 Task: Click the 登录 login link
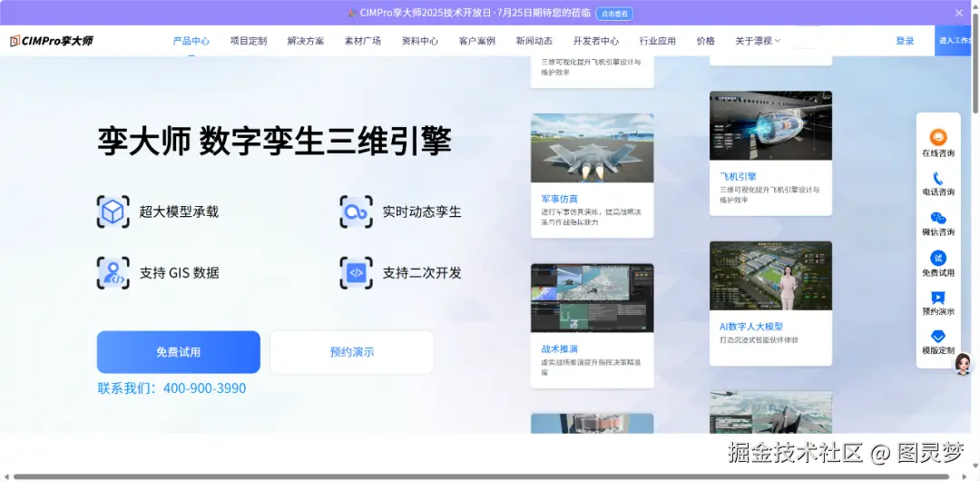905,41
